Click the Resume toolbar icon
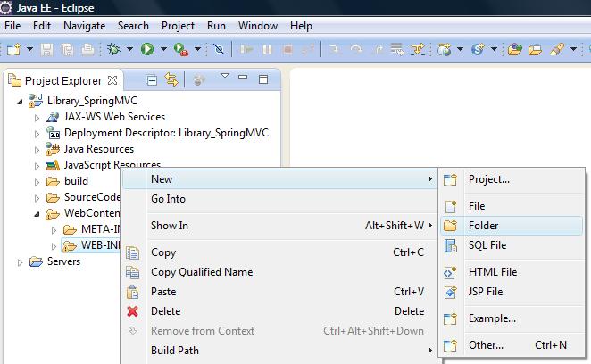Image resolution: width=591 pixels, height=364 pixels. point(246,49)
